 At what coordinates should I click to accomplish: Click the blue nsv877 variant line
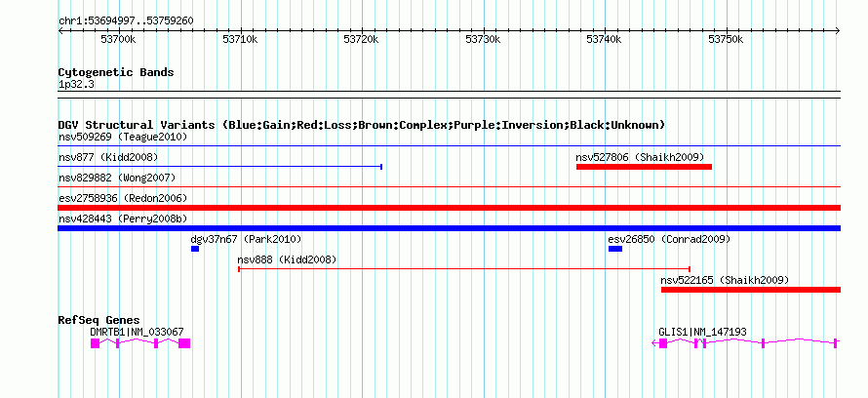tap(220, 167)
